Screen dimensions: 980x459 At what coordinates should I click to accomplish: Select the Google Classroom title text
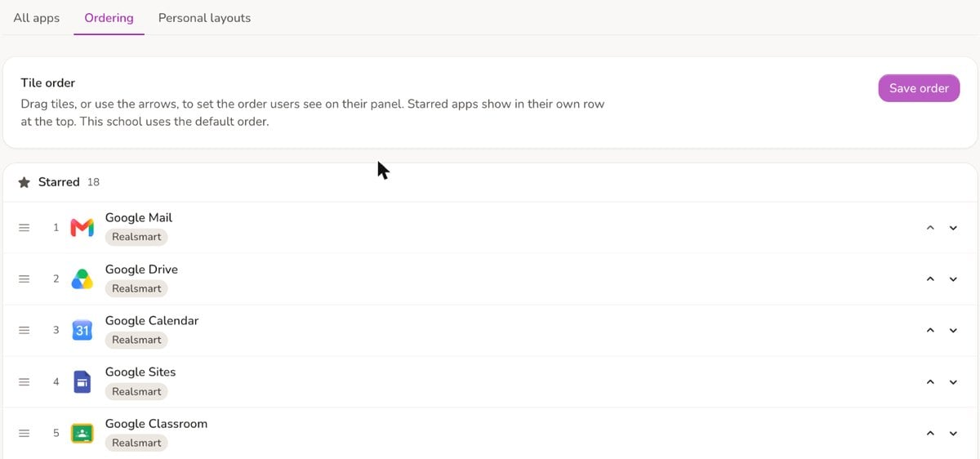click(156, 424)
